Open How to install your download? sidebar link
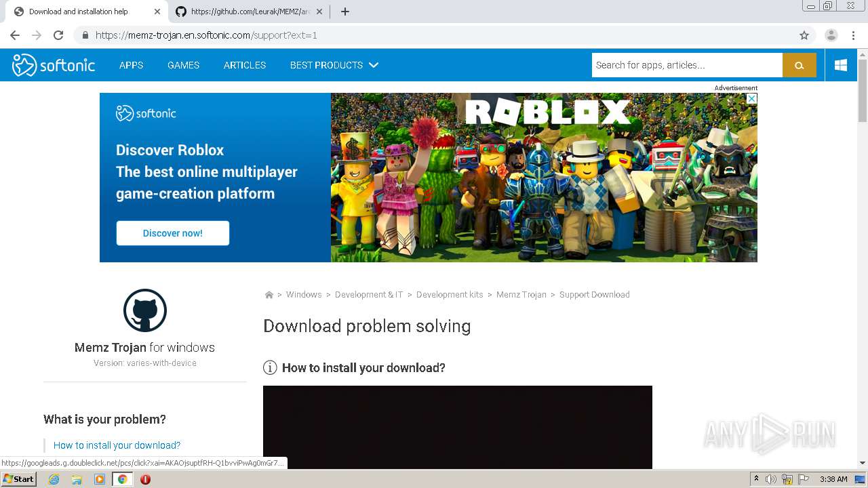The image size is (868, 488). [117, 445]
